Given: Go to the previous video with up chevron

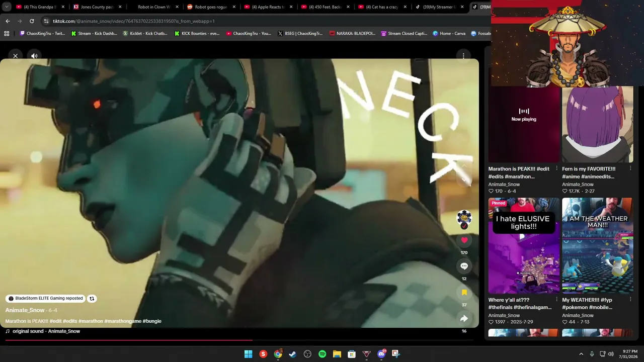Looking at the screenshot, I should (x=464, y=166).
